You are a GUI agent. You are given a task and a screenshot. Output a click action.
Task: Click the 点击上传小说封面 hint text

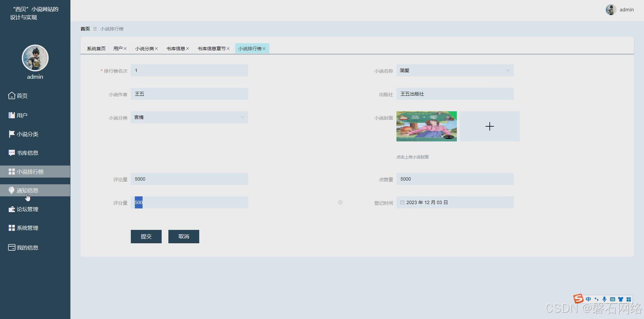coord(413,157)
